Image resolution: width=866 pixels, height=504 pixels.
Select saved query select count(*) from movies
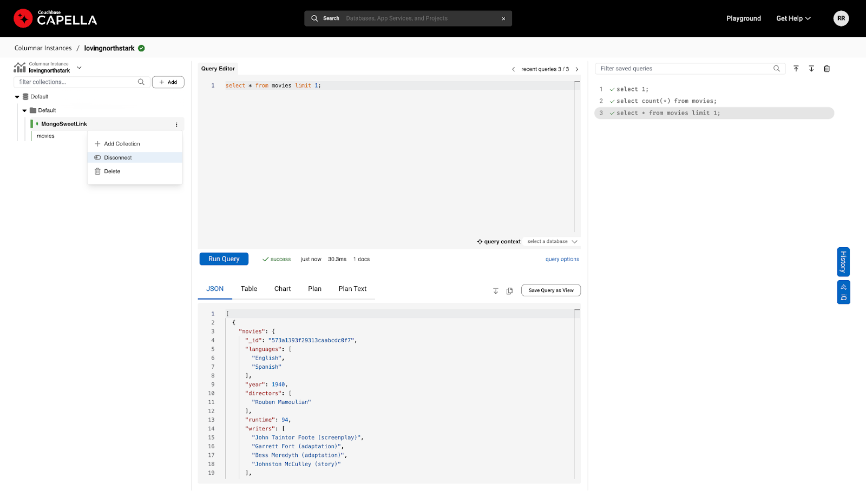(665, 101)
